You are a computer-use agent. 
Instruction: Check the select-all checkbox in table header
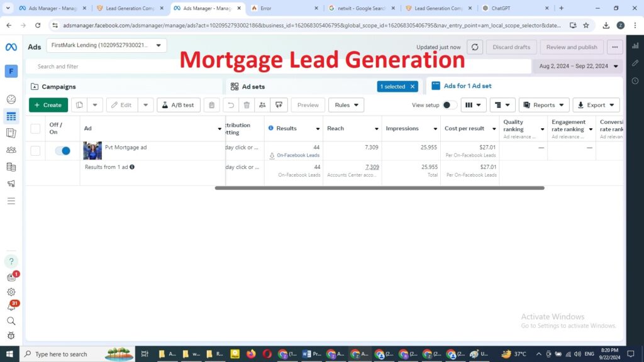(35, 128)
